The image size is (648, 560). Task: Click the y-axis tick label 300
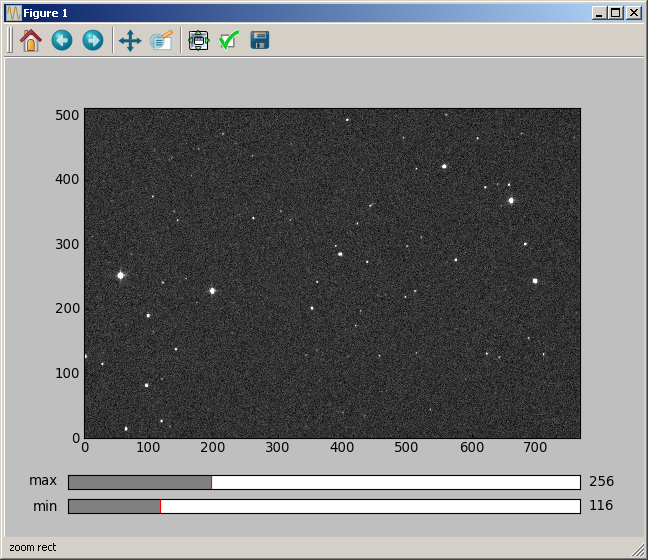pos(67,245)
